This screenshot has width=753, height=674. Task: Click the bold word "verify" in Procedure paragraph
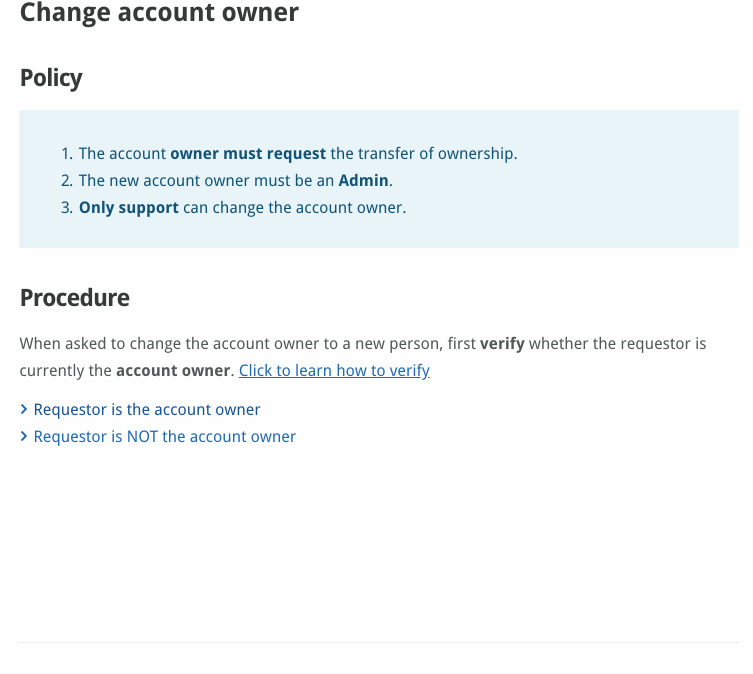502,343
